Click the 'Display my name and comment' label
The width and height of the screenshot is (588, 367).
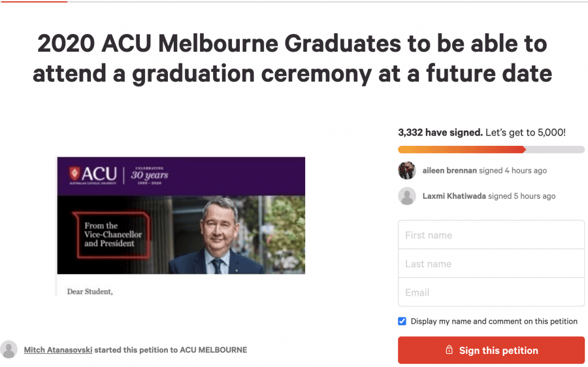coord(494,321)
